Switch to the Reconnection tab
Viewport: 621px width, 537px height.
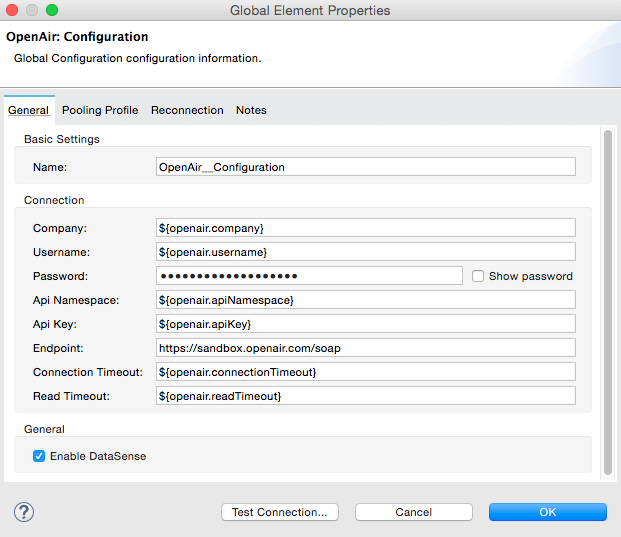[x=187, y=110]
